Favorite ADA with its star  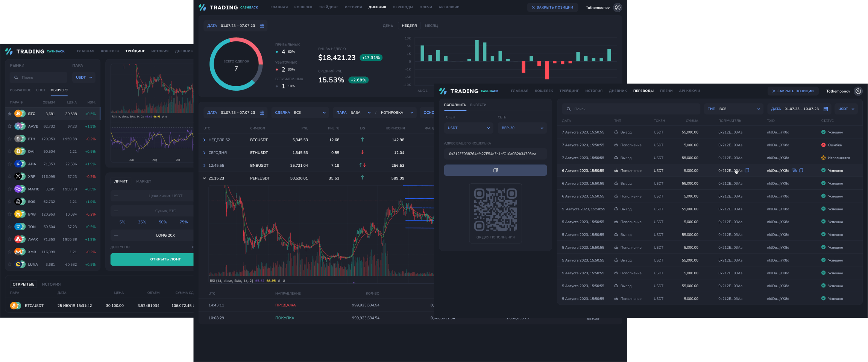pyautogui.click(x=10, y=164)
